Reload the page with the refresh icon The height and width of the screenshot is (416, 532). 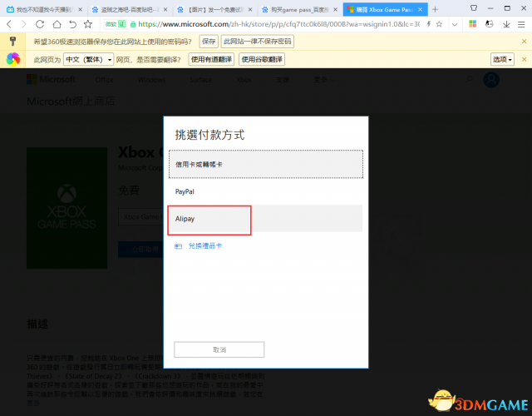[x=40, y=24]
